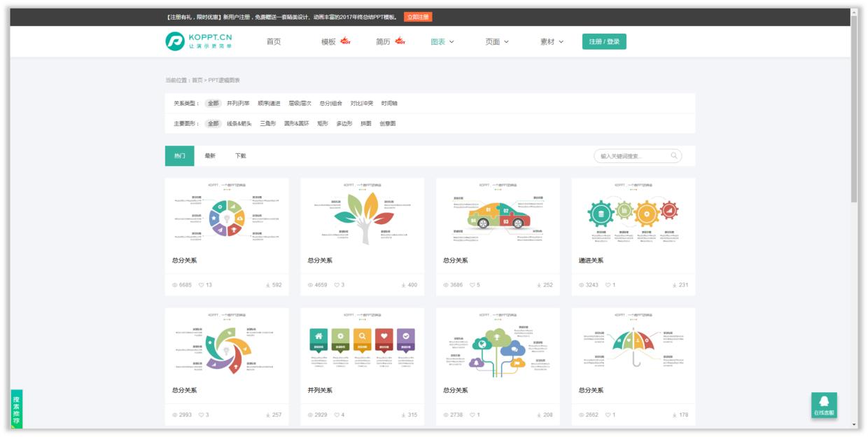The height and width of the screenshot is (437, 868).
Task: Like the car puzzle card with 3686 views
Action: click(x=472, y=285)
